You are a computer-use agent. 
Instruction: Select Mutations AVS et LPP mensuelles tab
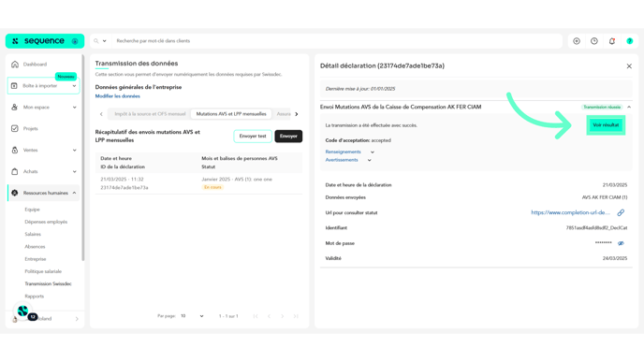(231, 114)
